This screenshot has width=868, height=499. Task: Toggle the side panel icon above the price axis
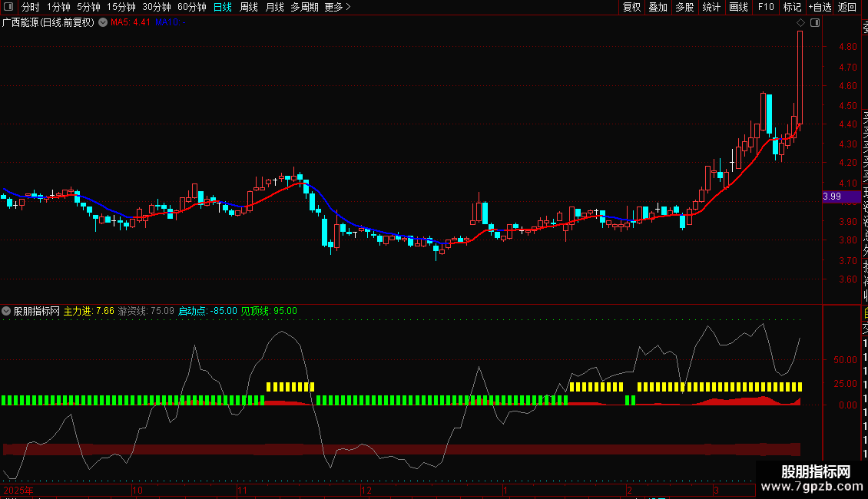coord(815,23)
